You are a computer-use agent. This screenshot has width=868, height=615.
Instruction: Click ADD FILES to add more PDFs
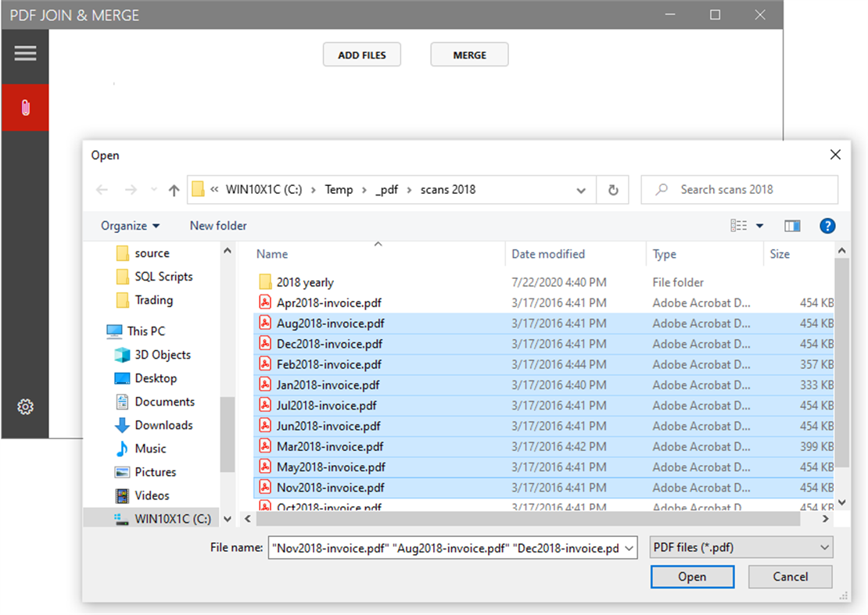click(361, 54)
